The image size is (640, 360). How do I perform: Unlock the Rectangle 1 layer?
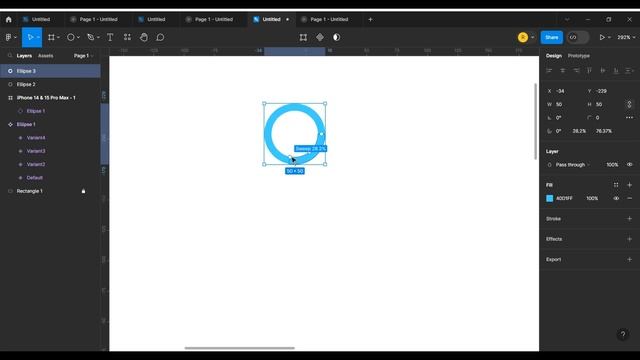[83, 191]
